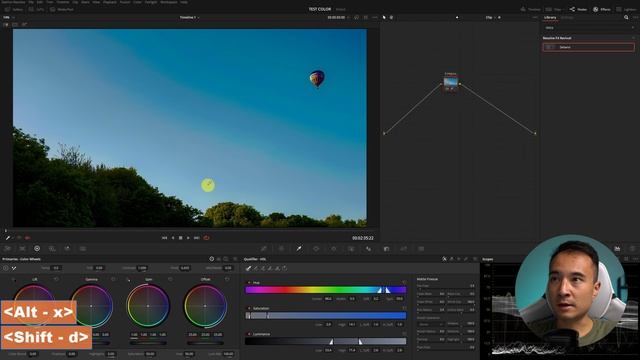
Task: Select the node 01 thumbnail
Action: (451, 83)
